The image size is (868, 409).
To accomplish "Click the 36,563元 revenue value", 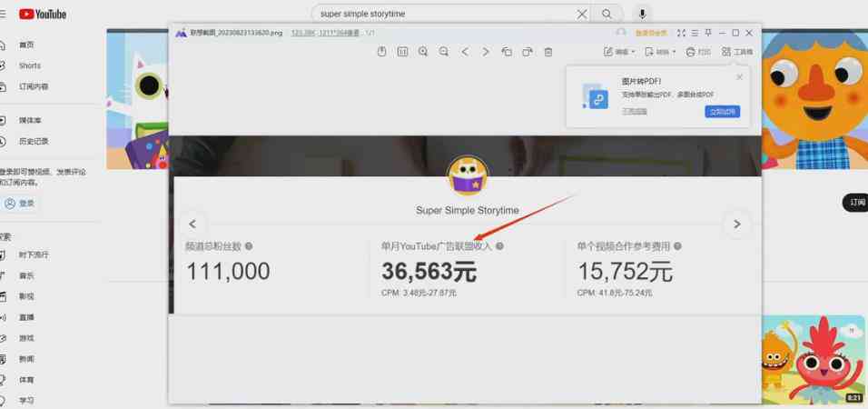I will click(x=429, y=272).
